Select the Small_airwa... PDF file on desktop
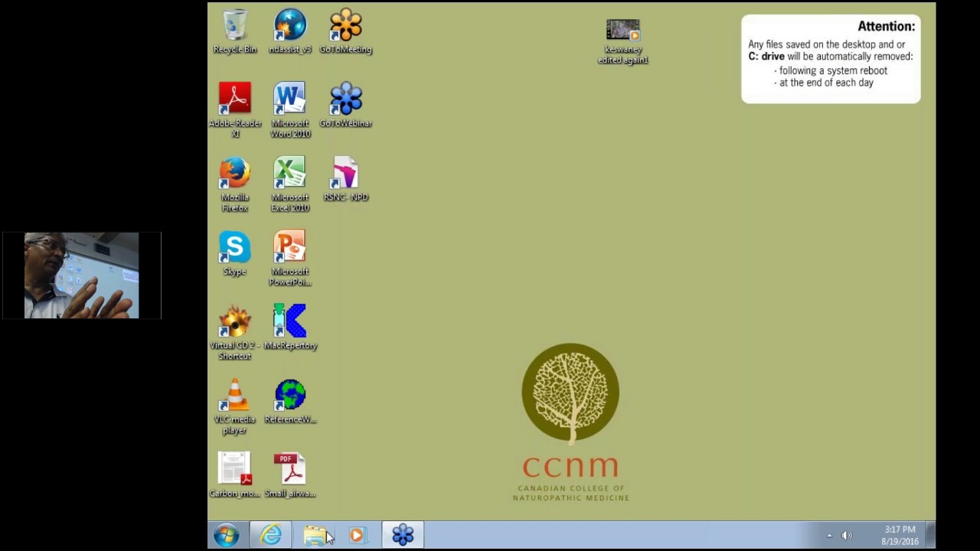Screen dimensions: 980x551 point(290,475)
